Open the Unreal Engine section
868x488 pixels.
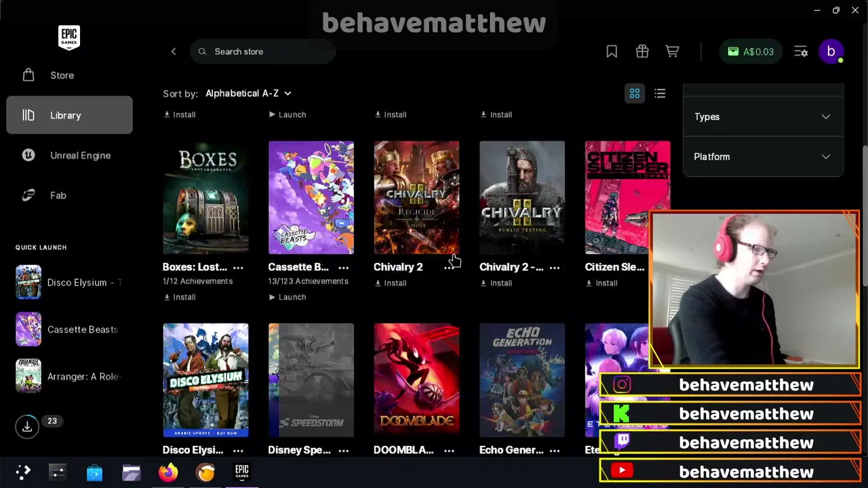[x=69, y=155]
